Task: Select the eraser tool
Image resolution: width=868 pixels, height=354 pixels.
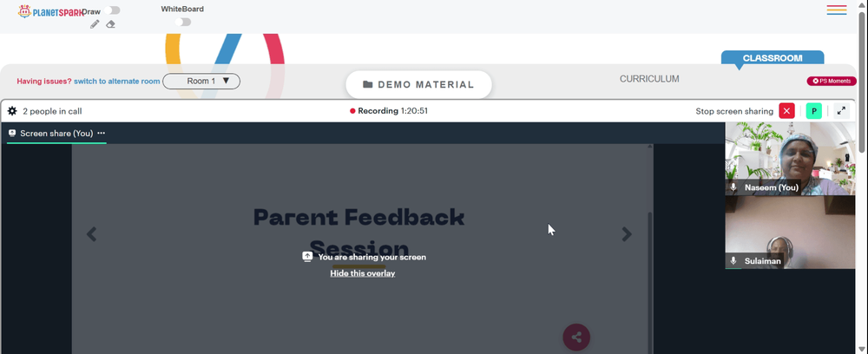Action: tap(111, 24)
